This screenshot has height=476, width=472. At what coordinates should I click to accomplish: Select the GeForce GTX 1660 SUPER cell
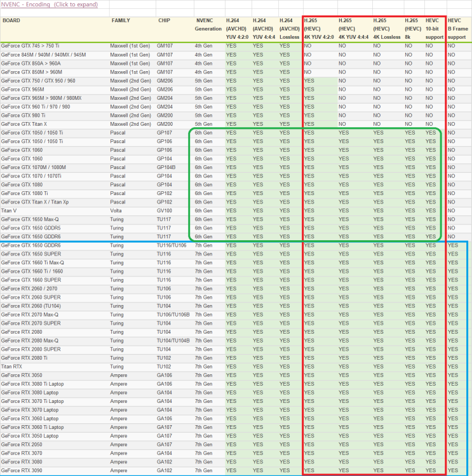coord(31,280)
